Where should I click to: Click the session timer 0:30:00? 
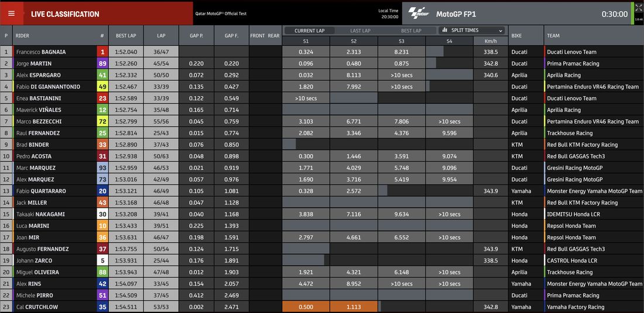614,14
